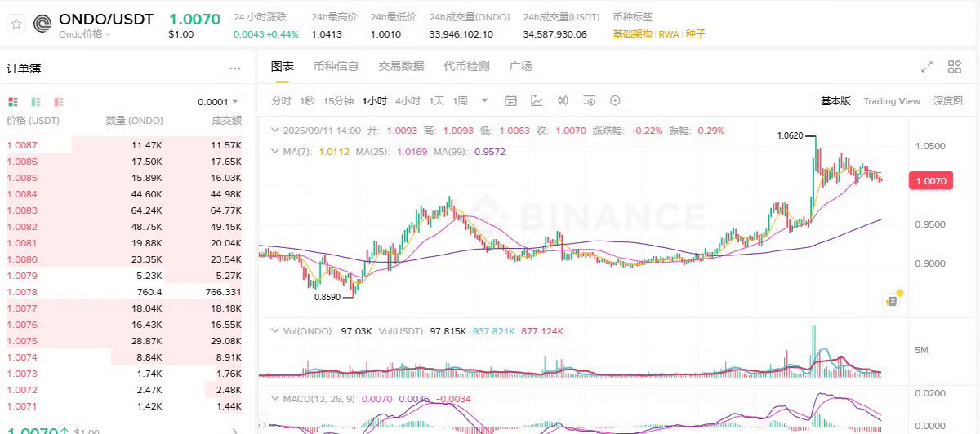This screenshot has height=434, width=980.
Task: Show buy orders only order book view
Action: click(35, 102)
